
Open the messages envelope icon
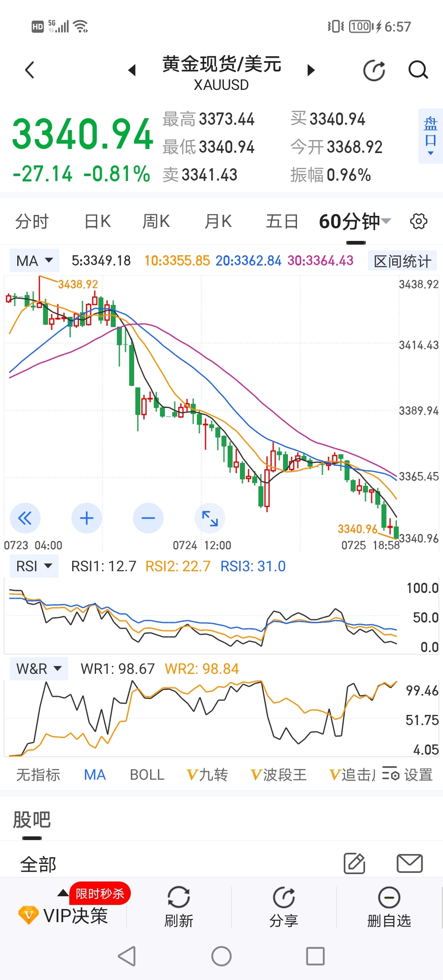[410, 863]
